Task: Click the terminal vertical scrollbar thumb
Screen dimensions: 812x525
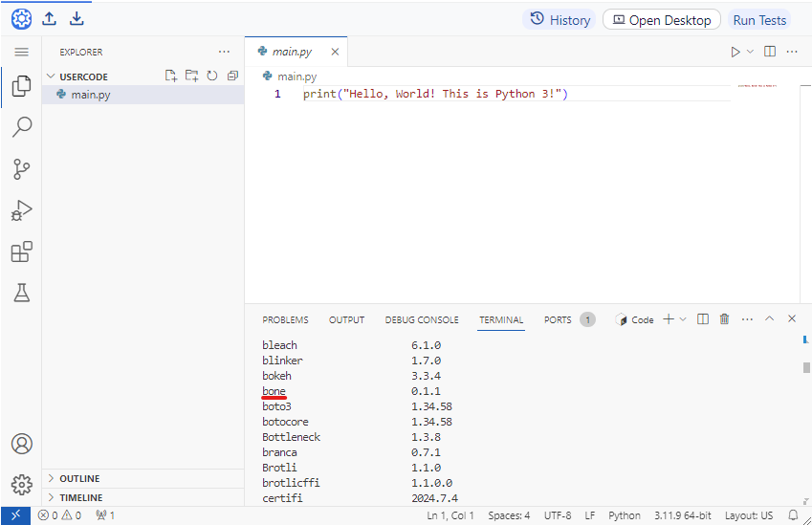Action: [806, 367]
